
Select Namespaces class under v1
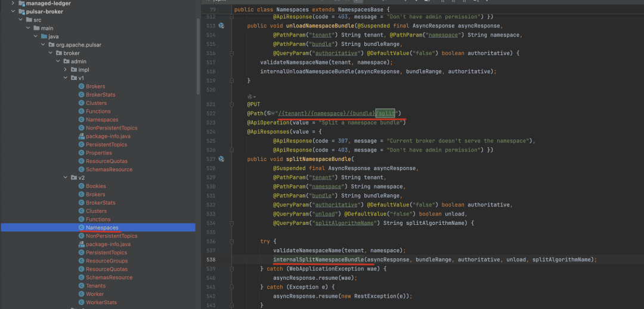103,119
